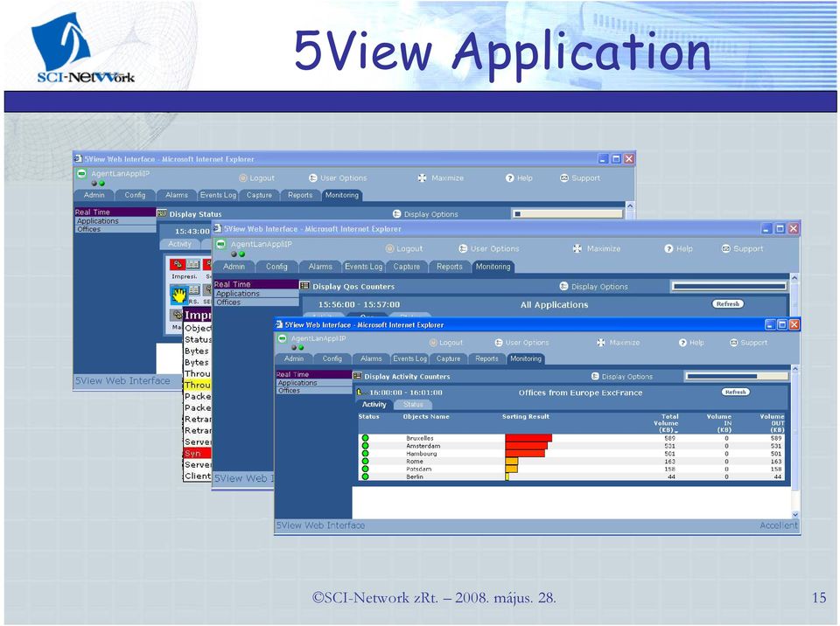Open Capture tab in the back Status window
840x626 pixels.
259,196
